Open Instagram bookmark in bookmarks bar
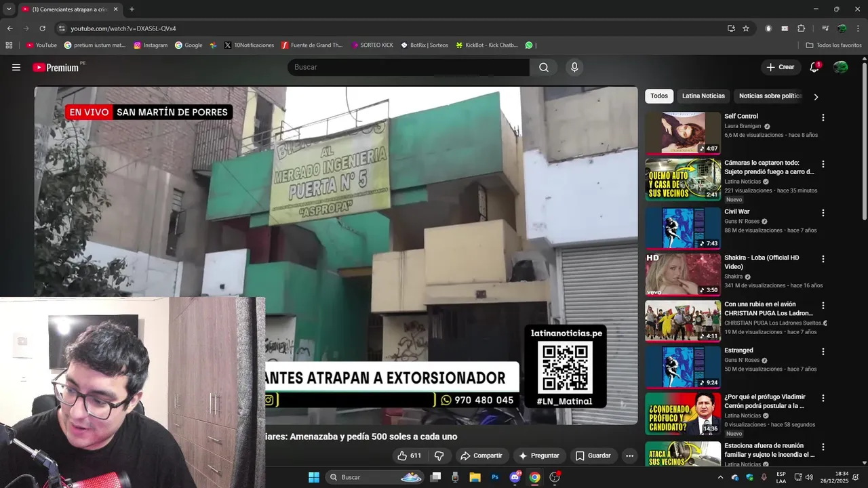868x488 pixels. pos(151,45)
